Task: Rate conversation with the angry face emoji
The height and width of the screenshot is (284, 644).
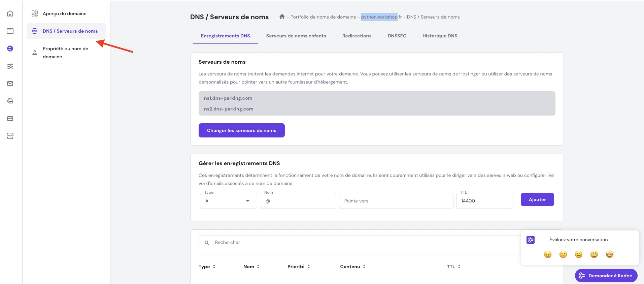Action: 548,254
